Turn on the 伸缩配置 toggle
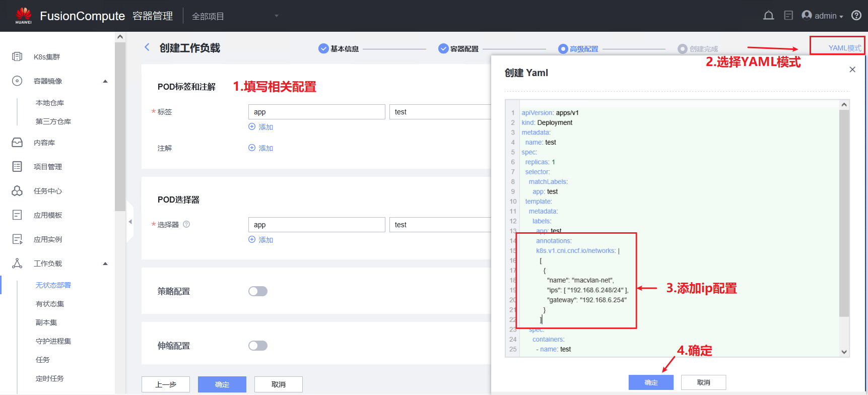The image size is (868, 395). [x=258, y=346]
